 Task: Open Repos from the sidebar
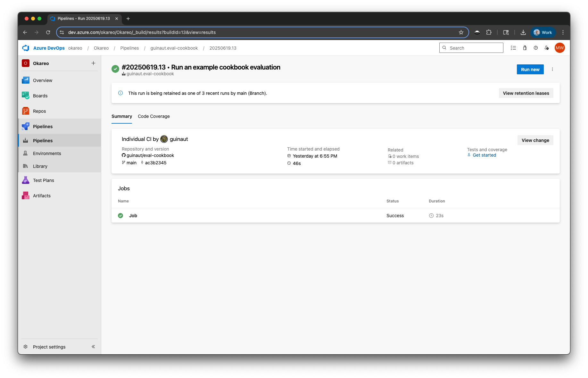[39, 111]
